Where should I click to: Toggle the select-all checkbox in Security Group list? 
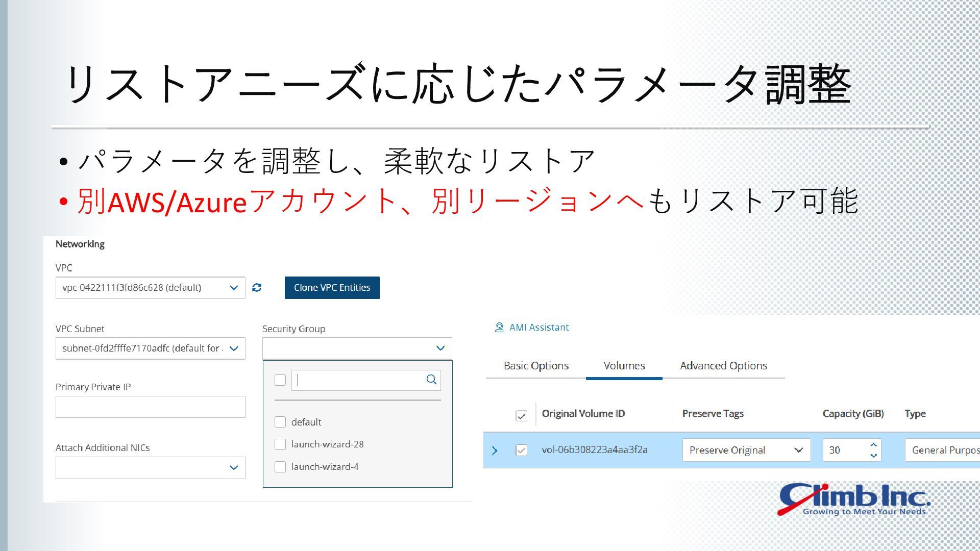pyautogui.click(x=280, y=380)
